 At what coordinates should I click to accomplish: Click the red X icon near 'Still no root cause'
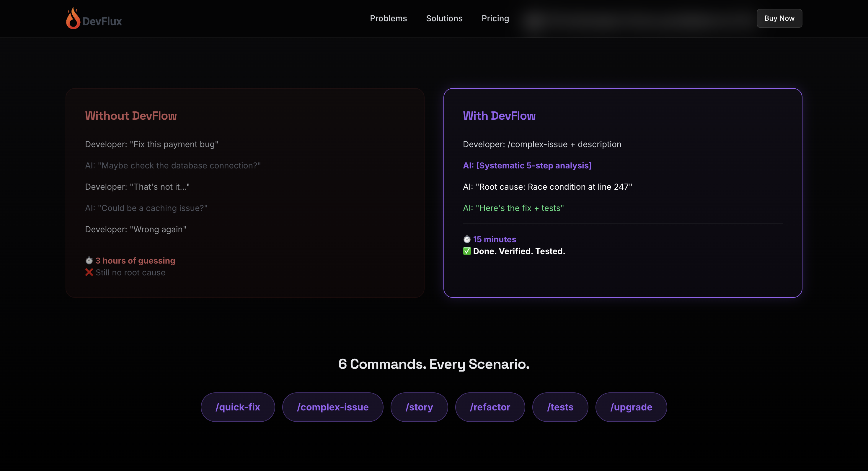pos(89,272)
